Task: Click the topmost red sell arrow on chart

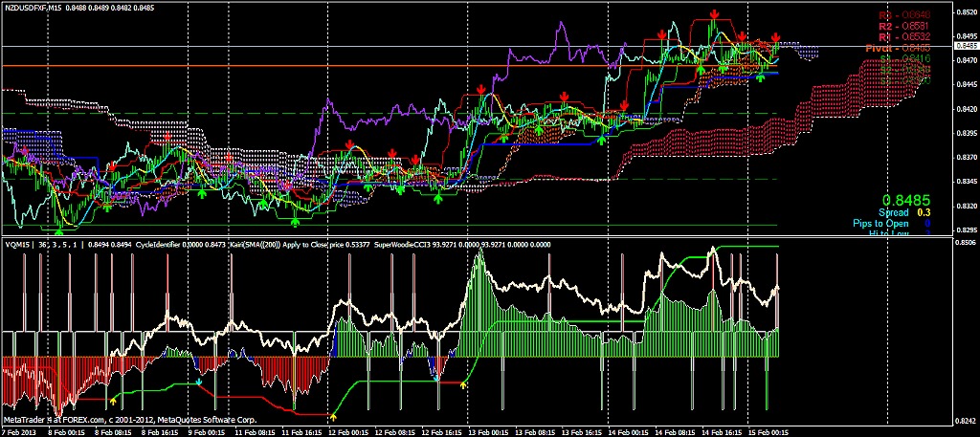Action: [715, 13]
